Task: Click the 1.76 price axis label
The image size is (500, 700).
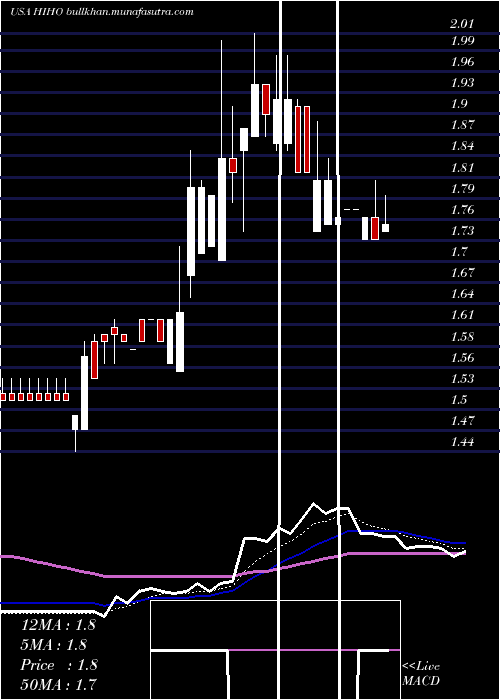Action: [462, 209]
